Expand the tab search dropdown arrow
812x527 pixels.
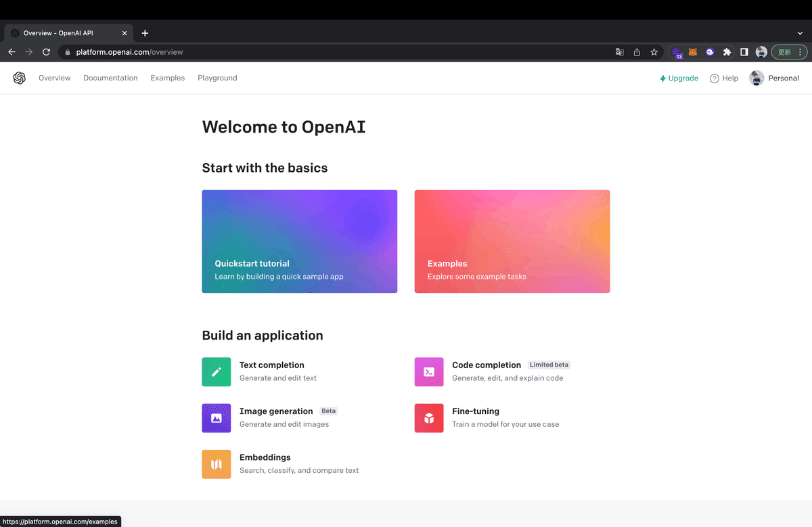tap(800, 33)
